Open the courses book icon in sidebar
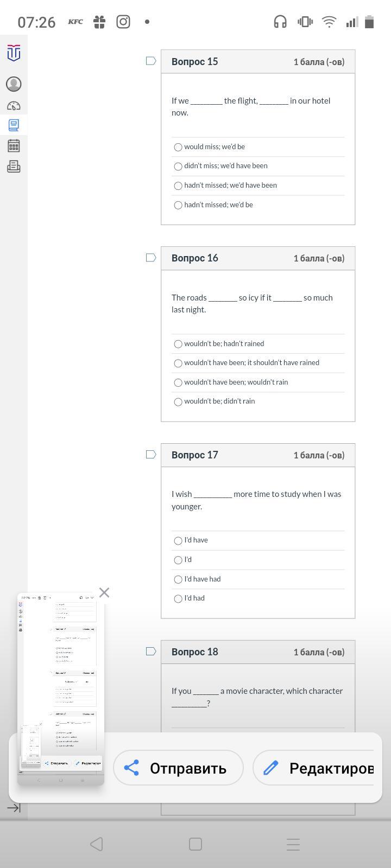This screenshot has width=391, height=868. pyautogui.click(x=14, y=125)
